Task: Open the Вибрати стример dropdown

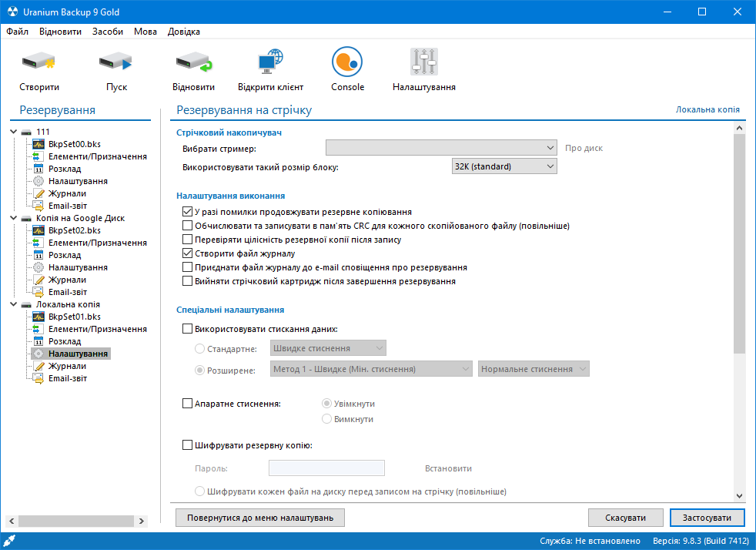Action: click(441, 148)
